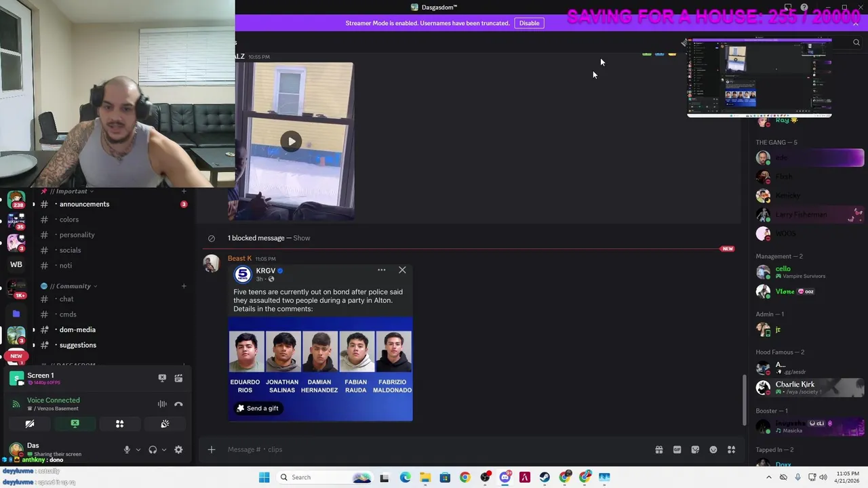The width and height of the screenshot is (868, 488).
Task: Focus the Message #clips input field
Action: coord(434,449)
